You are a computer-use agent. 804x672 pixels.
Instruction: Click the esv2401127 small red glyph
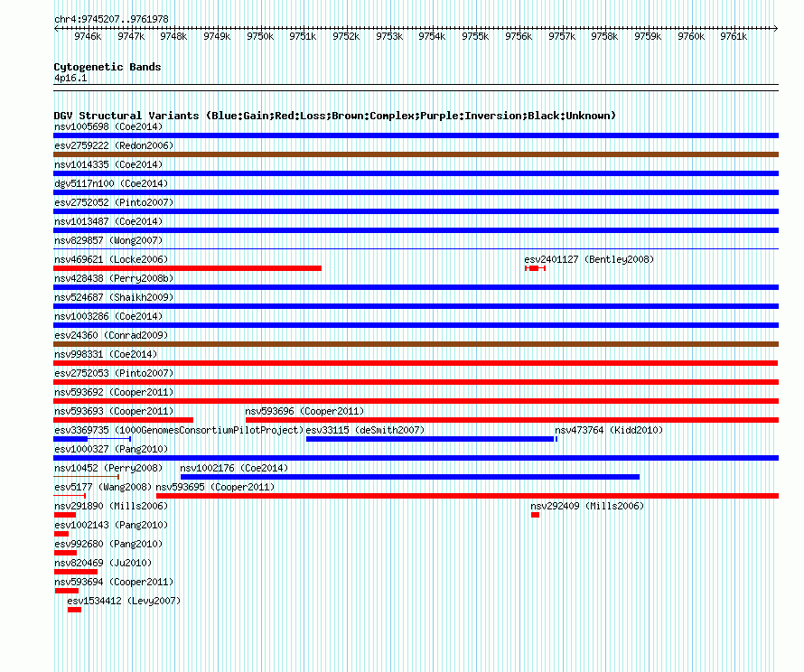click(535, 268)
